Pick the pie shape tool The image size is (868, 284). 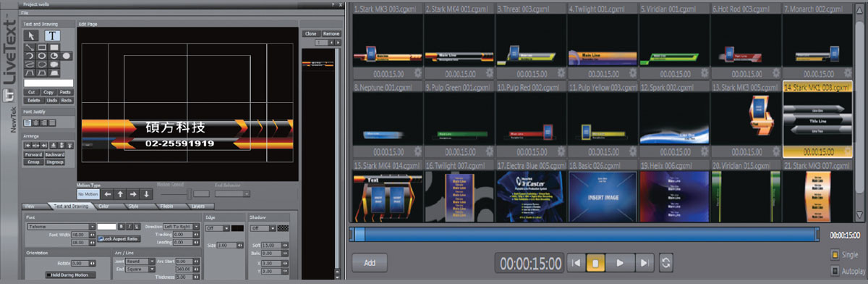click(53, 55)
